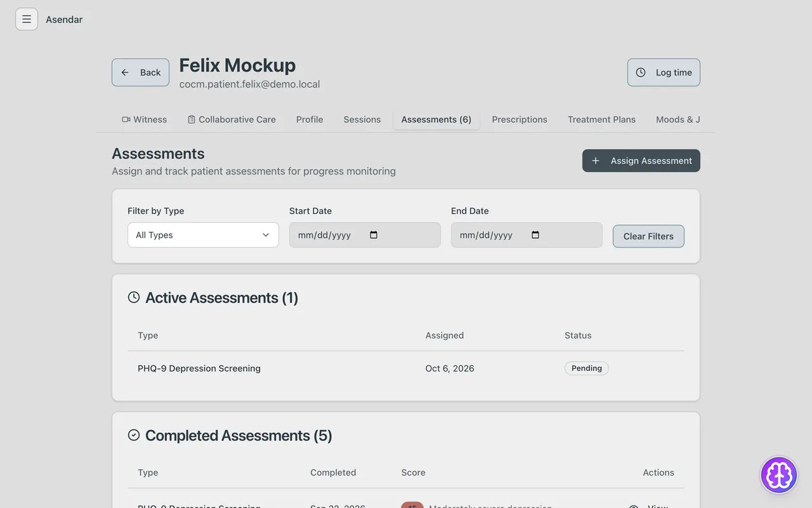Go back using the Back button
This screenshot has height=508, width=812.
(140, 72)
